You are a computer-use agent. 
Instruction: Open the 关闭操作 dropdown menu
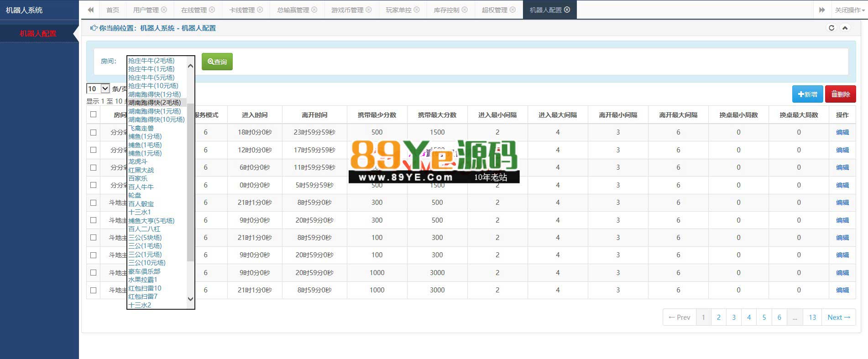[850, 10]
